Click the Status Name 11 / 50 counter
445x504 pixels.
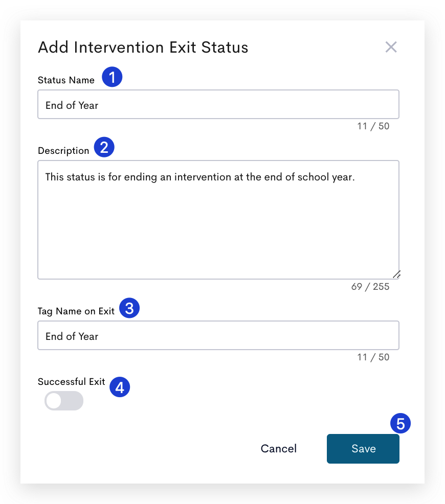pyautogui.click(x=373, y=126)
